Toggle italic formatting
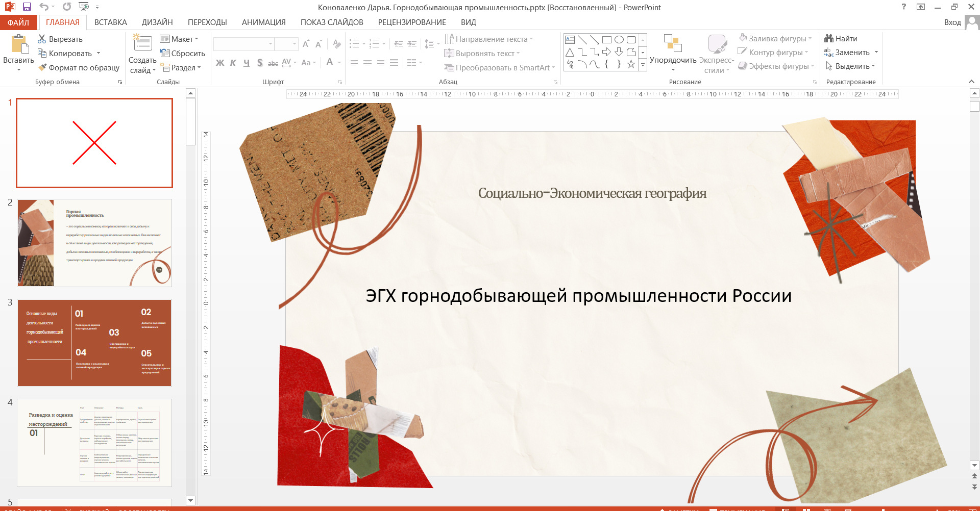 point(233,62)
